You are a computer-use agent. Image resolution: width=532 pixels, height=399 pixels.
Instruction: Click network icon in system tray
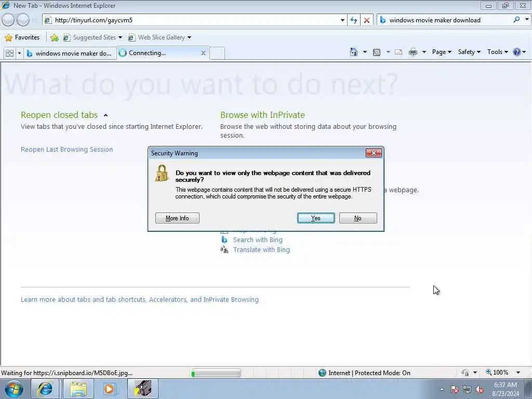[x=467, y=390]
